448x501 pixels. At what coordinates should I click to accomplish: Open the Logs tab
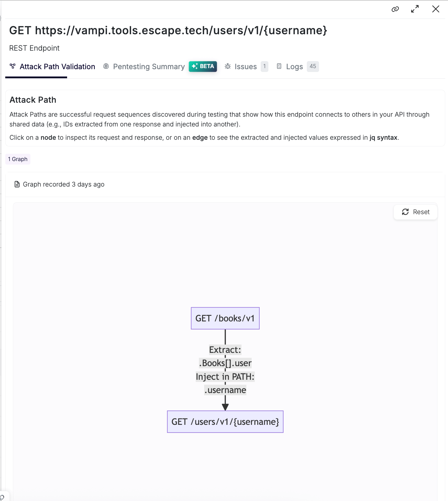[x=294, y=67]
